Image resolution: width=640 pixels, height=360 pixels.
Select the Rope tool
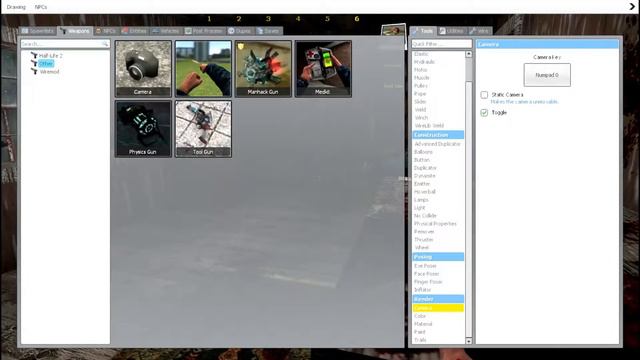(x=420, y=94)
